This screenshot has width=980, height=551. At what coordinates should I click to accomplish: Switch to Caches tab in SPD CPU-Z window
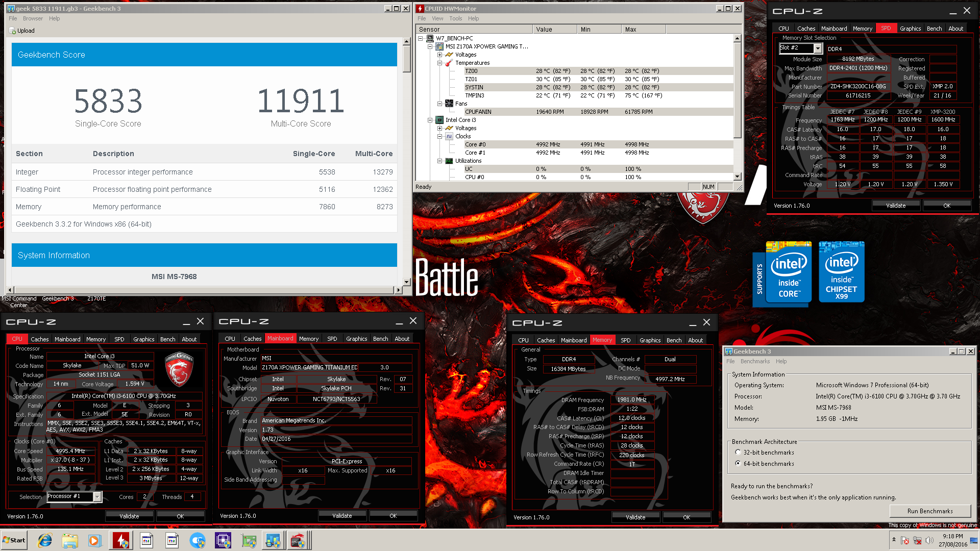806,29
